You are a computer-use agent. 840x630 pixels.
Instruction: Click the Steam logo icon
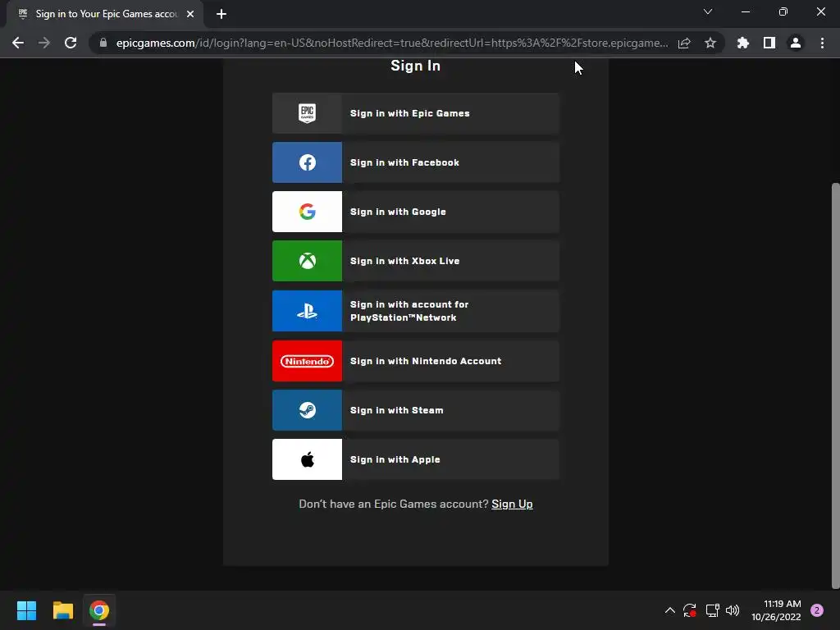(307, 410)
